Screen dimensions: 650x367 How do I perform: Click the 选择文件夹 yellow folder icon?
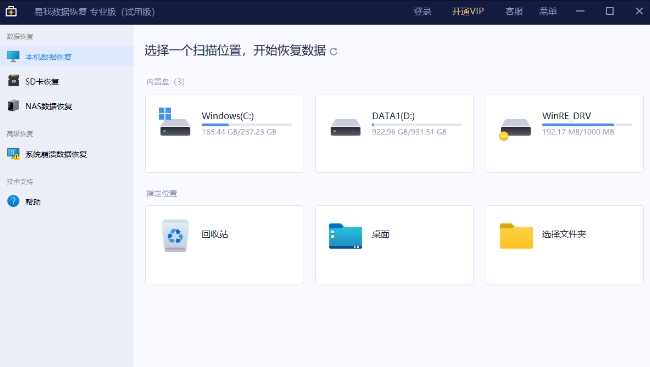click(x=516, y=236)
